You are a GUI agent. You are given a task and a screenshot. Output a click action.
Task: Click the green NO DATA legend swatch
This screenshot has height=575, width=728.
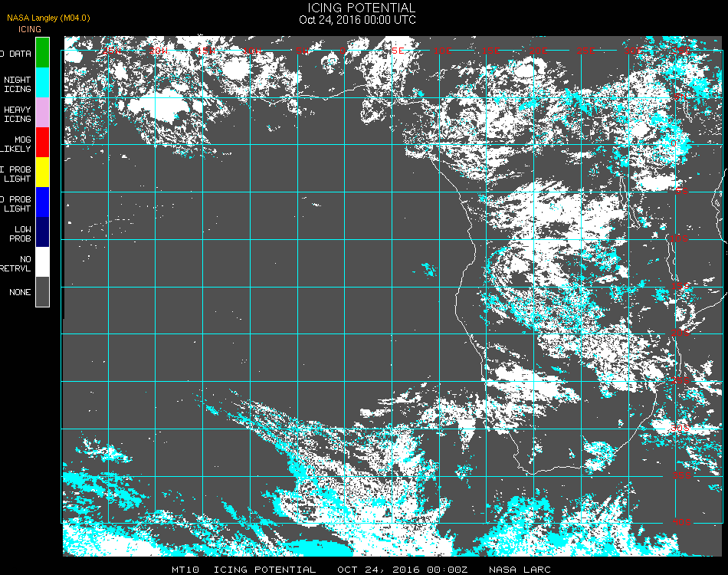(x=42, y=53)
